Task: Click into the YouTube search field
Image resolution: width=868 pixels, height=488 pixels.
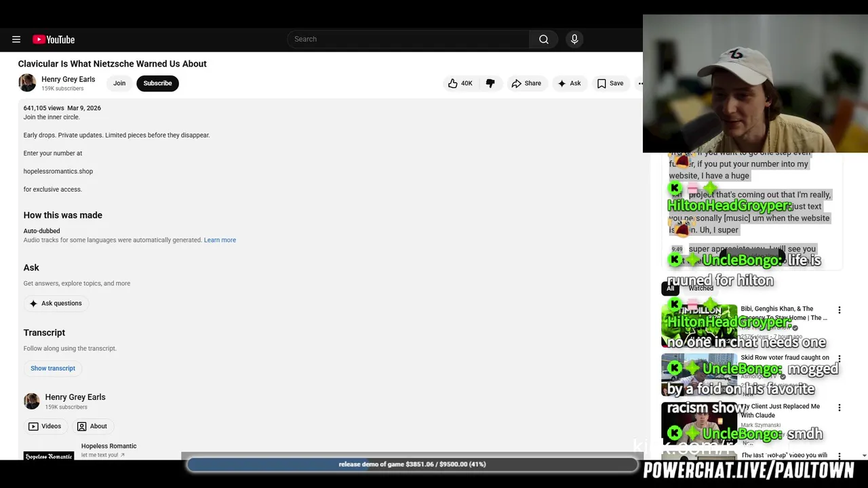Action: tap(408, 39)
